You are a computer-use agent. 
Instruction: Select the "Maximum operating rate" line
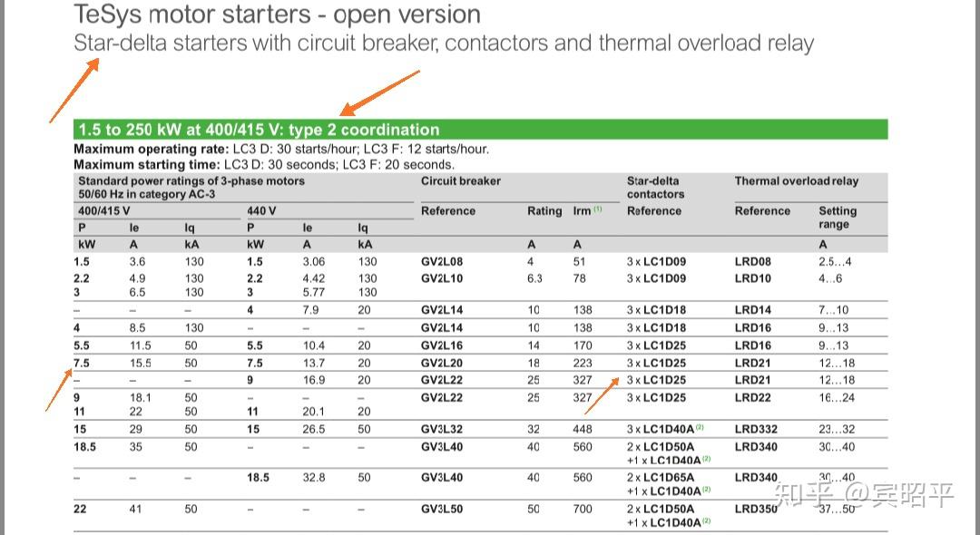click(x=281, y=150)
